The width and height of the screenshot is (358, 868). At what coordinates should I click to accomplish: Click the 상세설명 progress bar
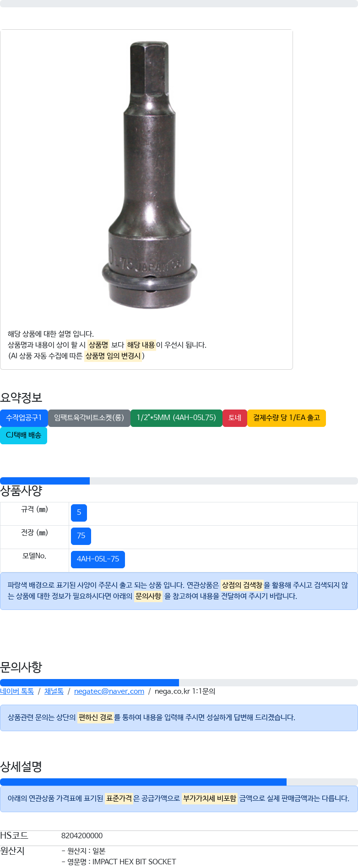tap(179, 782)
